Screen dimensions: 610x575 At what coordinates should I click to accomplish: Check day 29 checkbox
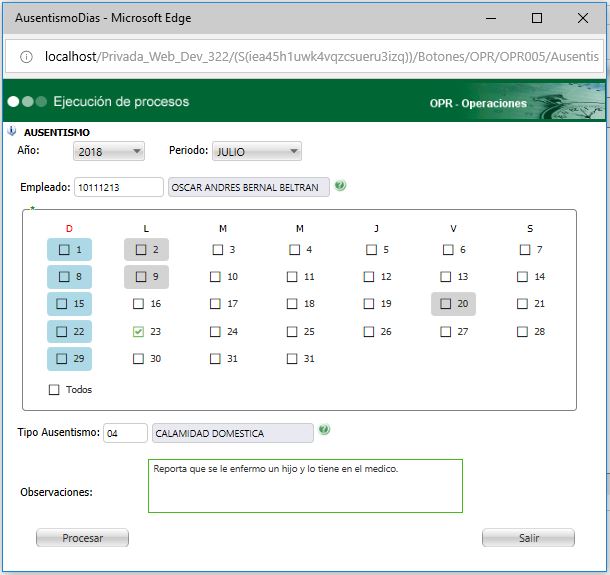(61, 359)
